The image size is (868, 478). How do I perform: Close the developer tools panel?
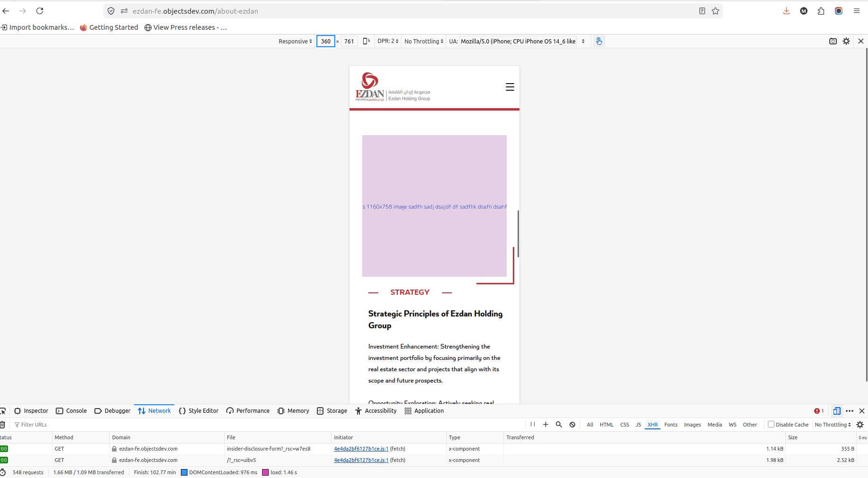862,411
